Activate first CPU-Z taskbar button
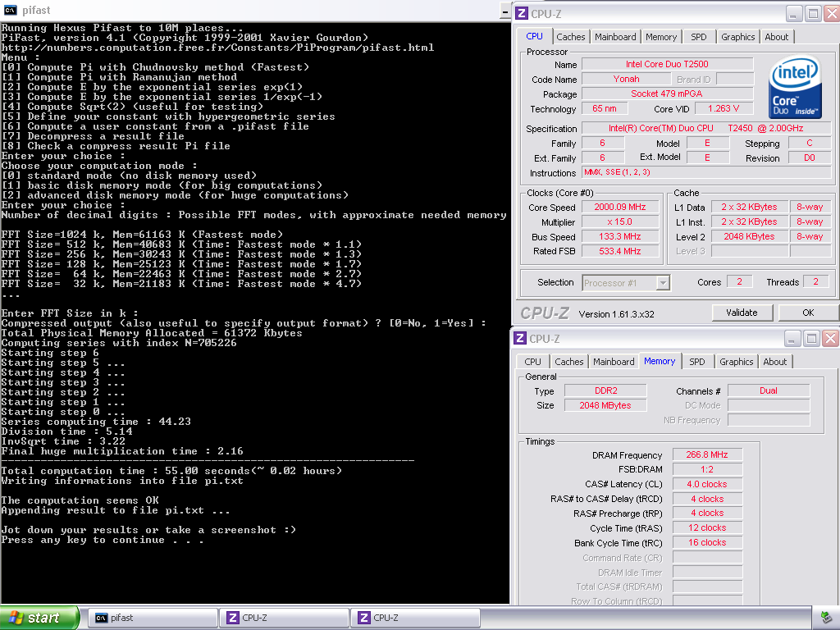The height and width of the screenshot is (630, 840). 284,618
